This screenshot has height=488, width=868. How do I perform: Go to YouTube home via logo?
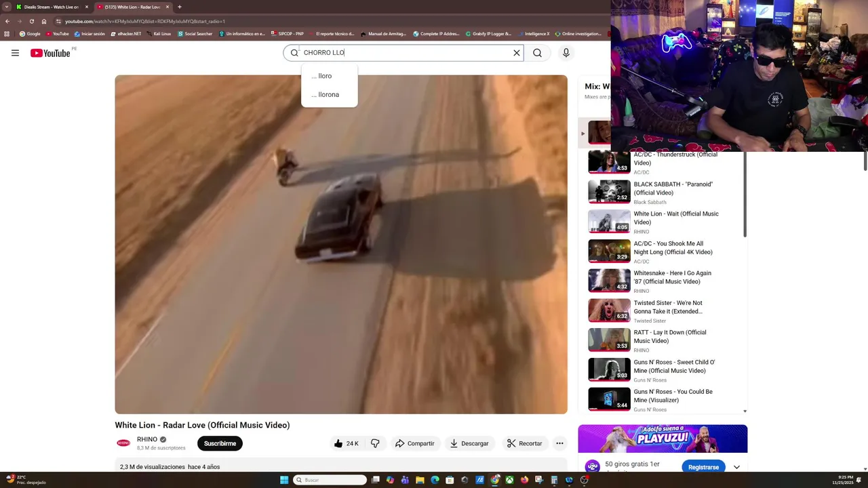point(50,53)
